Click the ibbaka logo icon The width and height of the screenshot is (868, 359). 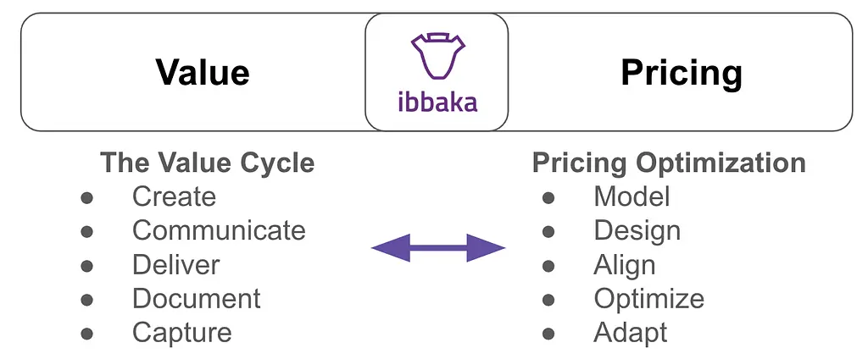(x=437, y=58)
